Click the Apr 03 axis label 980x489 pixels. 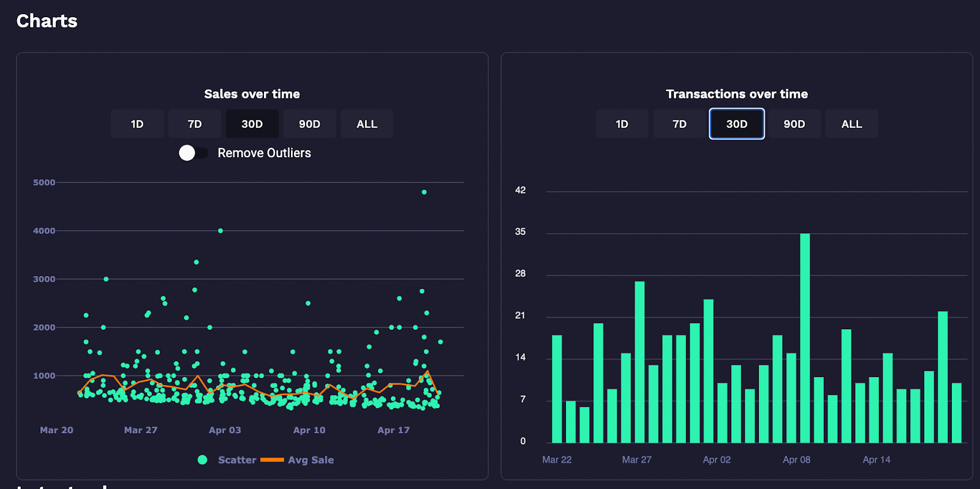tap(225, 430)
